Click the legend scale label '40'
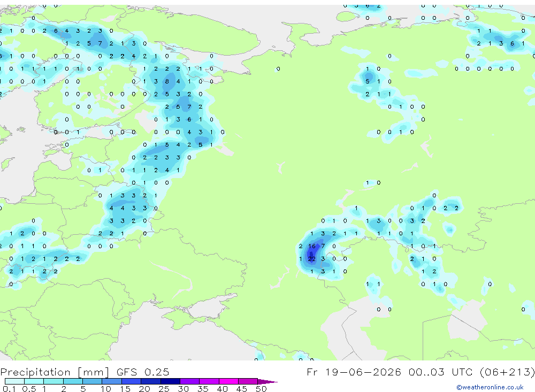Screen dimensions: 535x392 tap(222, 389)
